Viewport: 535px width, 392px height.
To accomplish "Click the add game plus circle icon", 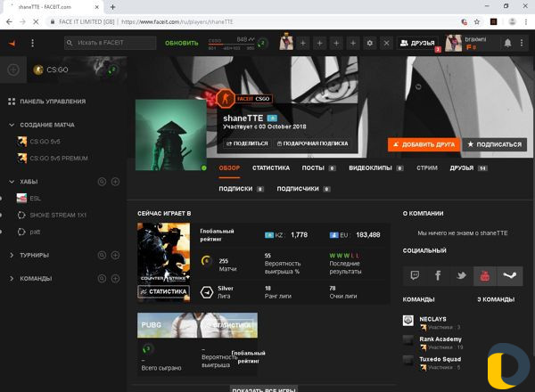I will click(13, 69).
